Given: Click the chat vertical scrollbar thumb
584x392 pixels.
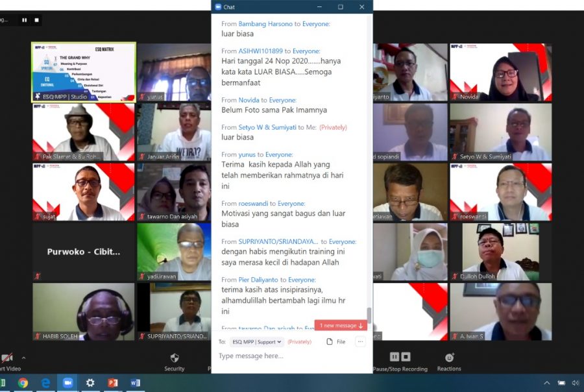Looking at the screenshot, I should [x=369, y=314].
